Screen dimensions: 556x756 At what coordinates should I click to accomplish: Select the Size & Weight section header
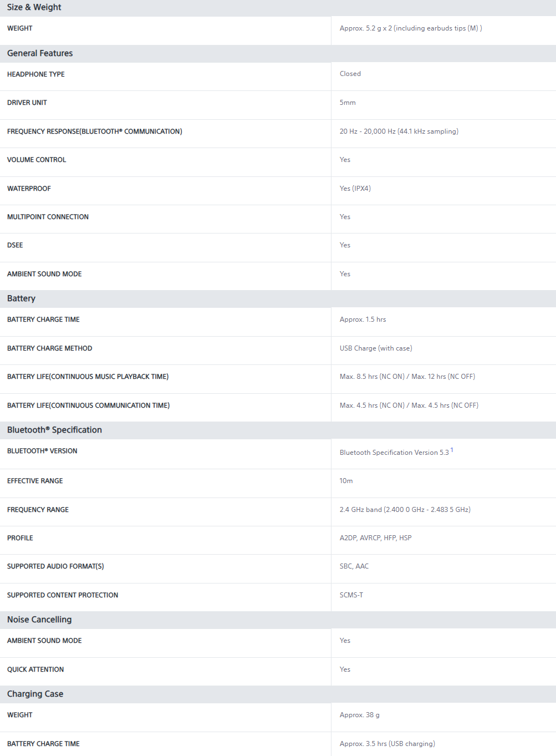[x=34, y=7]
